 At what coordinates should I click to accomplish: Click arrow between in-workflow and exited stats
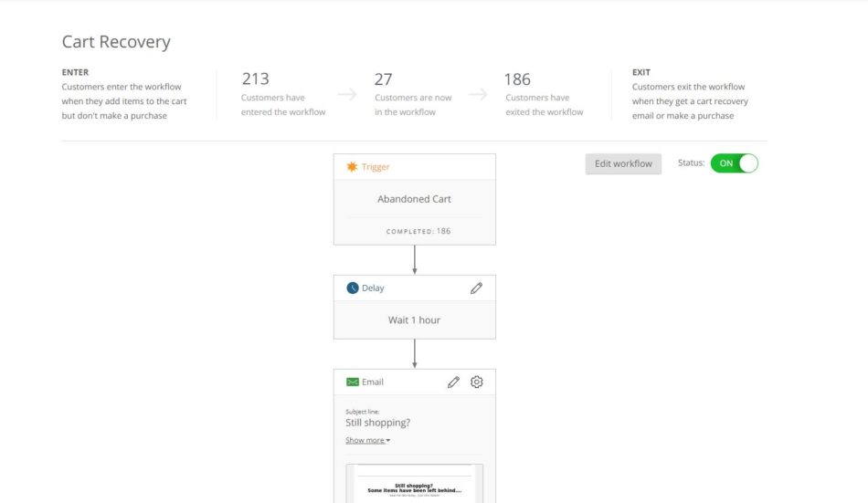[x=479, y=94]
